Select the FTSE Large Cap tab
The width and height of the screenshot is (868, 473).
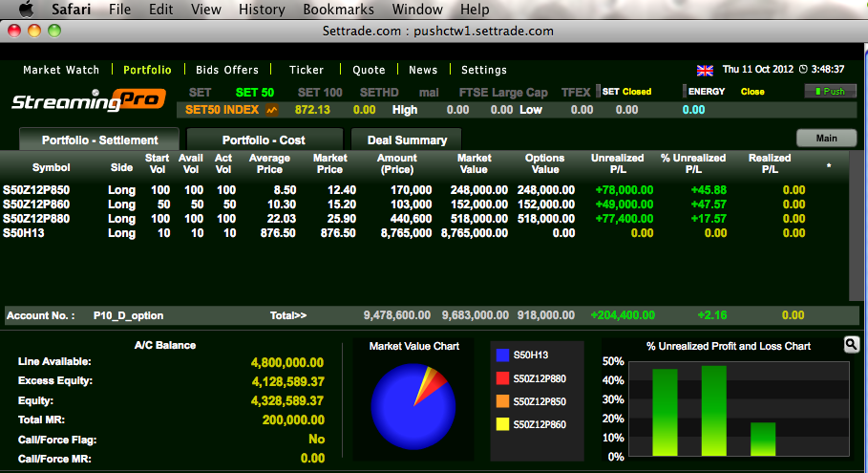coord(503,93)
